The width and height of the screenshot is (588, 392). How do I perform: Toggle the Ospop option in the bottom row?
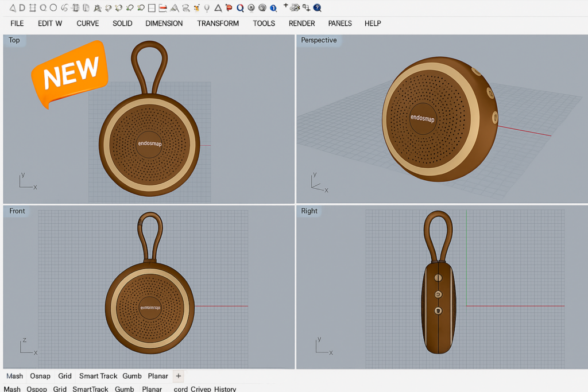tap(37, 389)
